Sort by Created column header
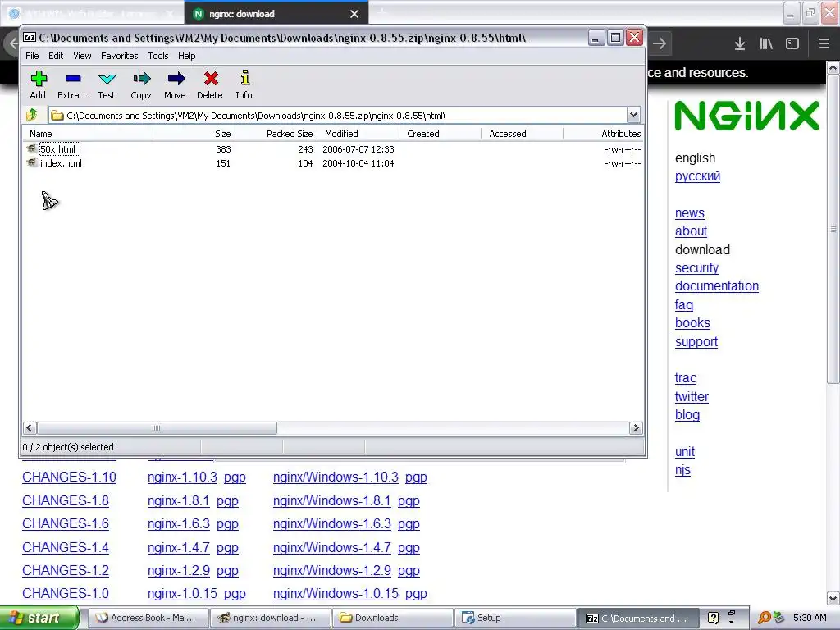Viewport: 840px width, 630px height. 441,134
